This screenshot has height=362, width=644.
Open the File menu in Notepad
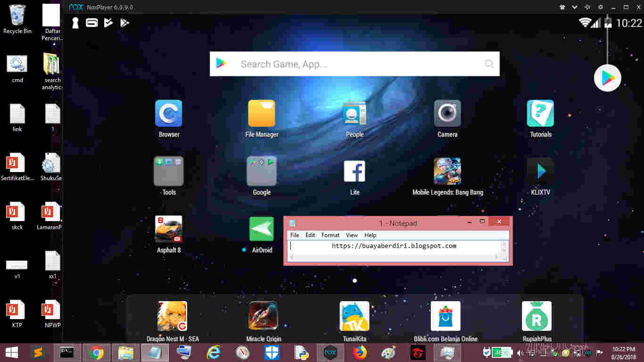[x=295, y=235]
